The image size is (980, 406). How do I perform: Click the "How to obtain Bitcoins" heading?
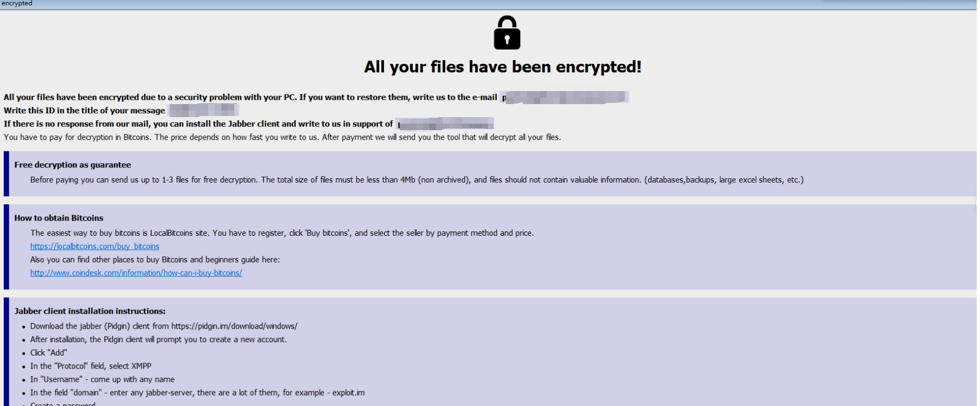[x=59, y=218]
